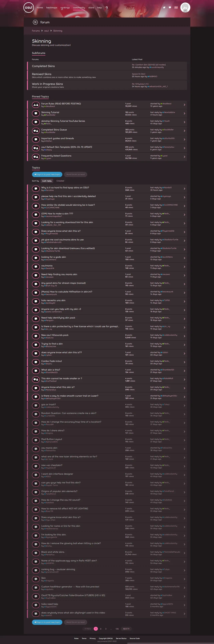Open the Work In Progress Skins subforum

click(x=47, y=84)
